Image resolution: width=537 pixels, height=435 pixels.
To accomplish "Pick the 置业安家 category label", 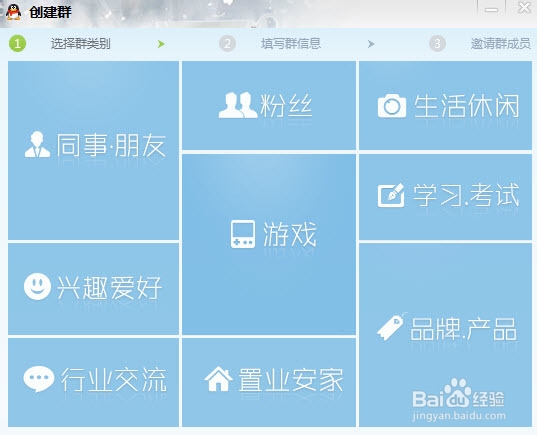I will point(291,380).
